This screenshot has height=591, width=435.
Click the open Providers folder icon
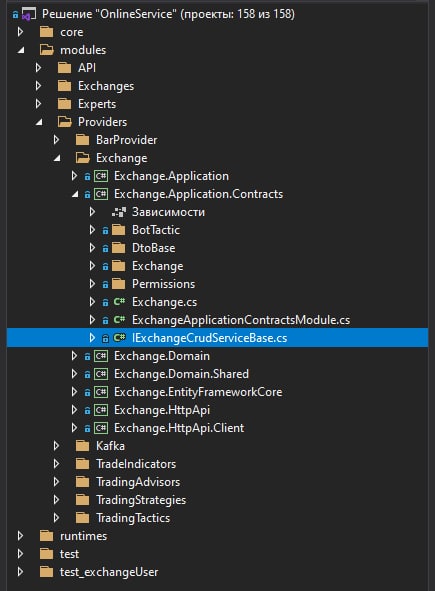coord(65,122)
